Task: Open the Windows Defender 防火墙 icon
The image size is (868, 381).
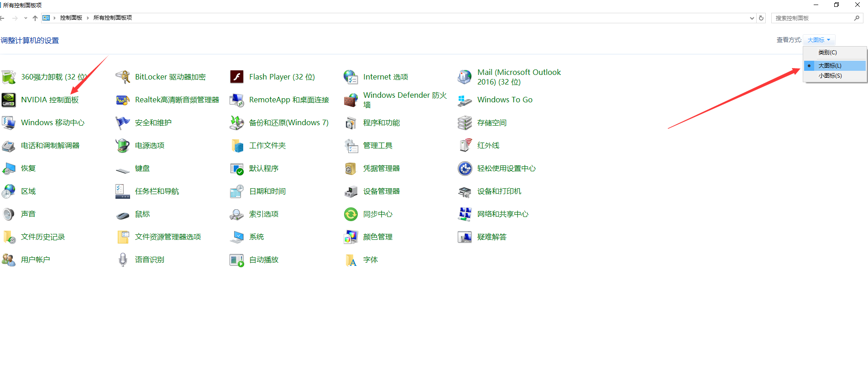Action: pos(351,100)
